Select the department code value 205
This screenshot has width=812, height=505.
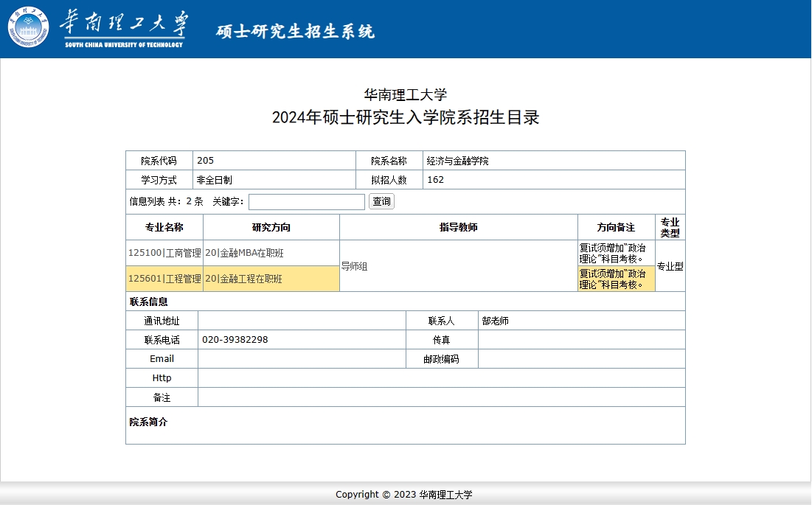tap(206, 161)
